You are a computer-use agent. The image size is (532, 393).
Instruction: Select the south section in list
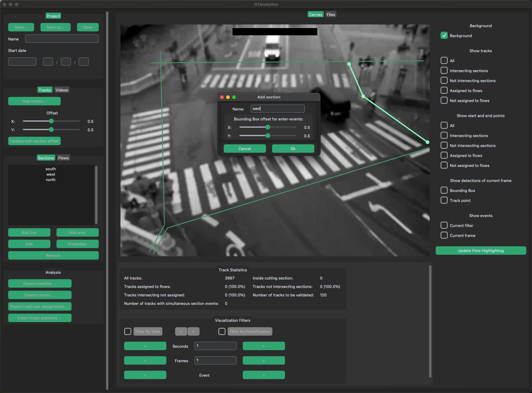pyautogui.click(x=51, y=169)
